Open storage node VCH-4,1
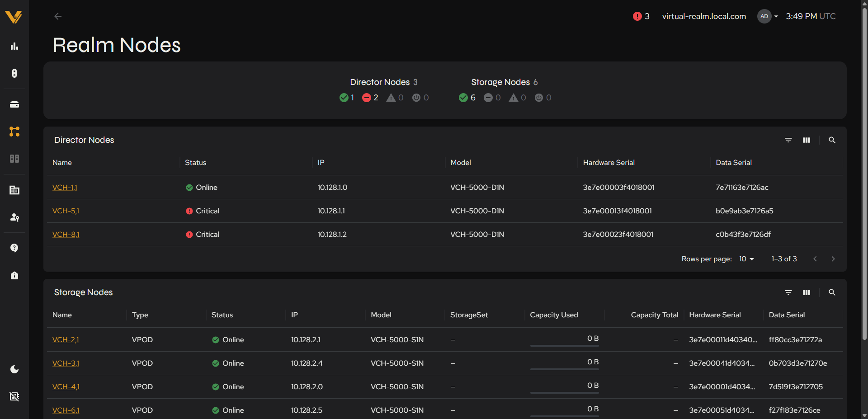This screenshot has height=419, width=868. (66, 387)
